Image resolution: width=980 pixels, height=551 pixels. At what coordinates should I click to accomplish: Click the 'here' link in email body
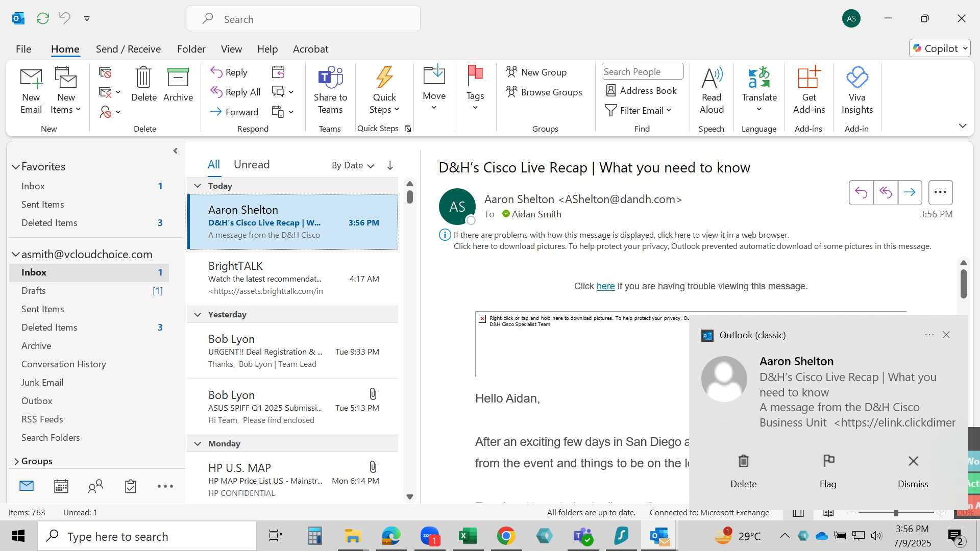click(605, 286)
